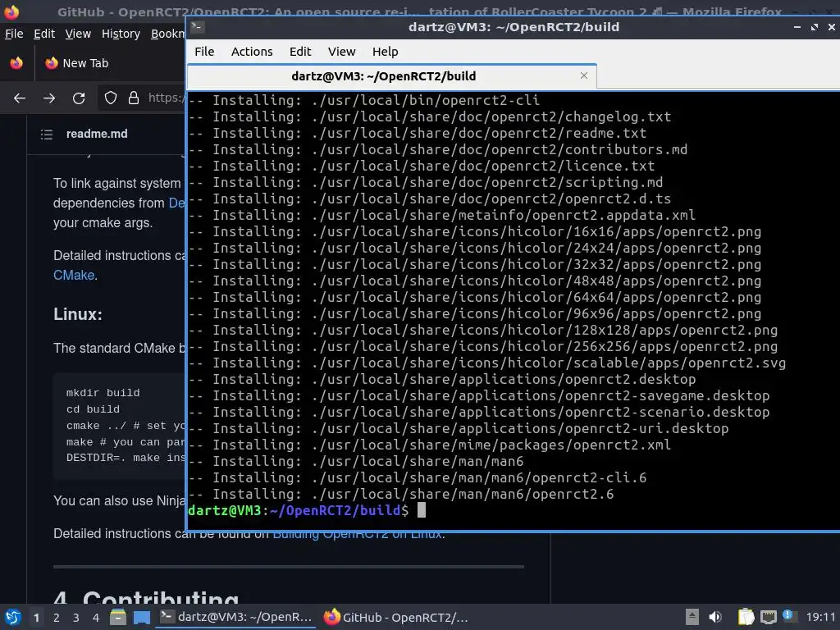This screenshot has height=630, width=840.
Task: Click the 'mkdir build' code line
Action: [103, 393]
